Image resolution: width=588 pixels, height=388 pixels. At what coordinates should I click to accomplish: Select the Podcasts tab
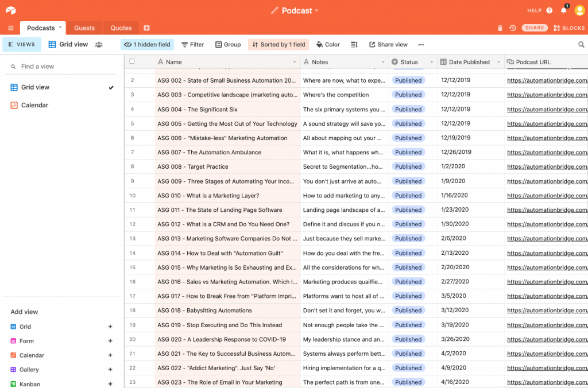(41, 28)
